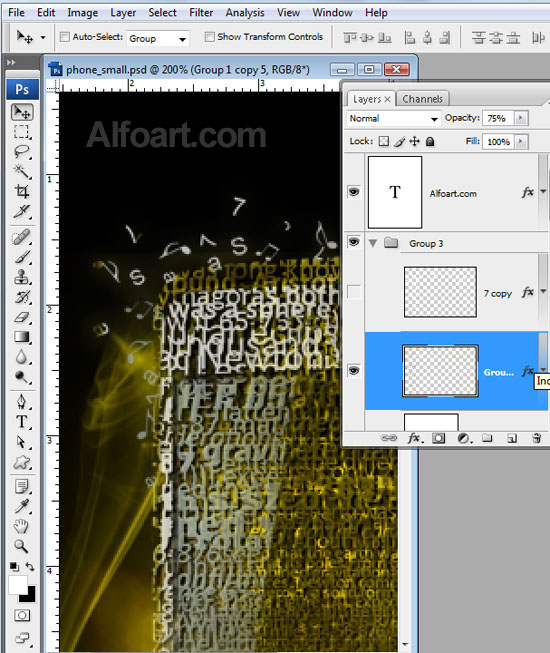Image resolution: width=550 pixels, height=653 pixels.
Task: Open the File menu
Action: pos(16,12)
